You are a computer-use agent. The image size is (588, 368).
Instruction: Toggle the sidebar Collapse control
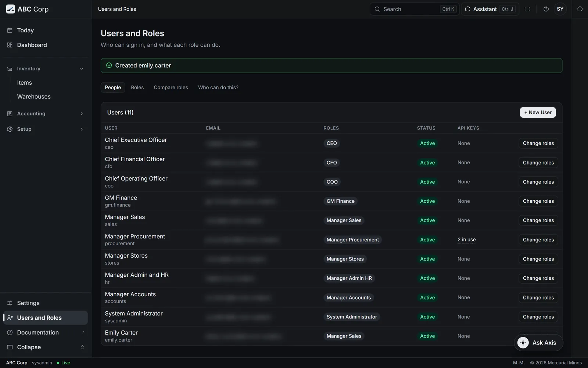coord(45,347)
